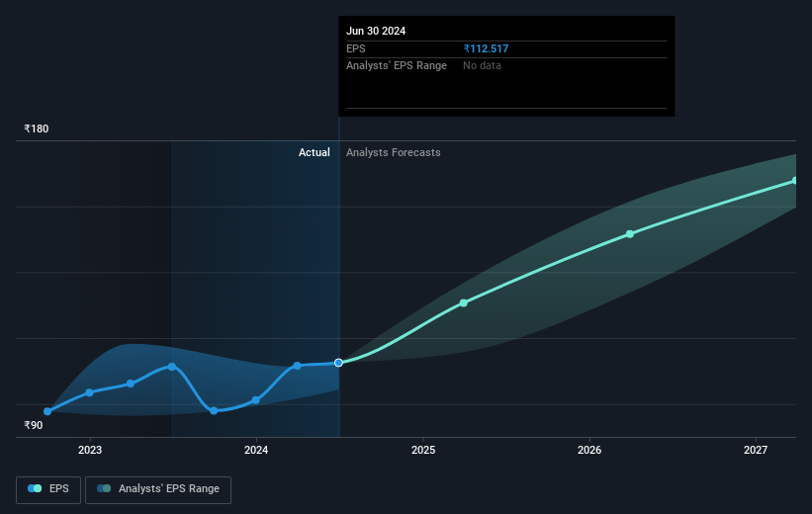The height and width of the screenshot is (514, 812).
Task: Click the 'No data' analysts range value
Action: [x=482, y=66]
